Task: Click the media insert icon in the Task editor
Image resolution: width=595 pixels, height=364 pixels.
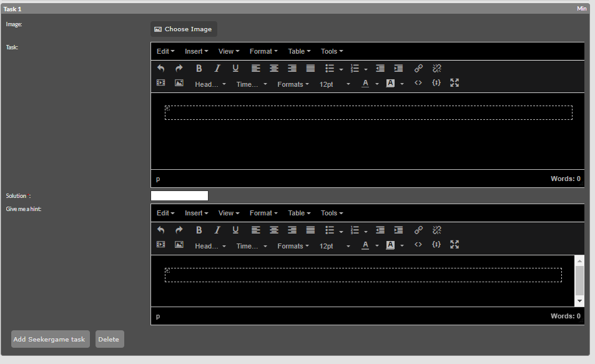Action: [161, 83]
